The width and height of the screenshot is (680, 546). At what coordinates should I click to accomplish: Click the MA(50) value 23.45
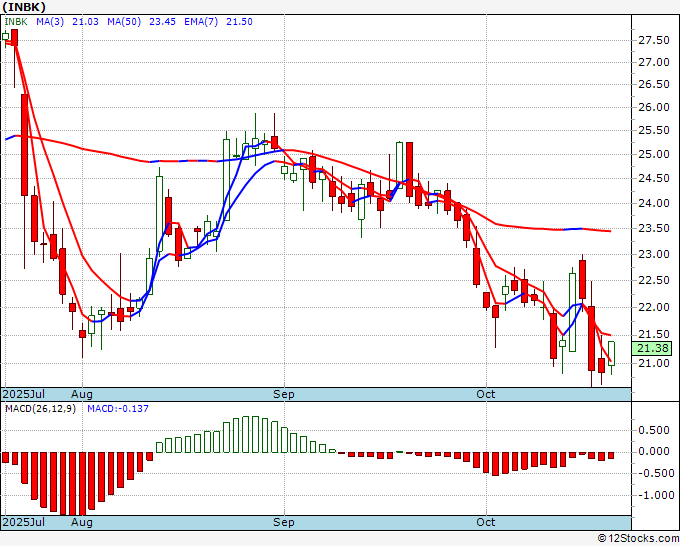pos(162,22)
